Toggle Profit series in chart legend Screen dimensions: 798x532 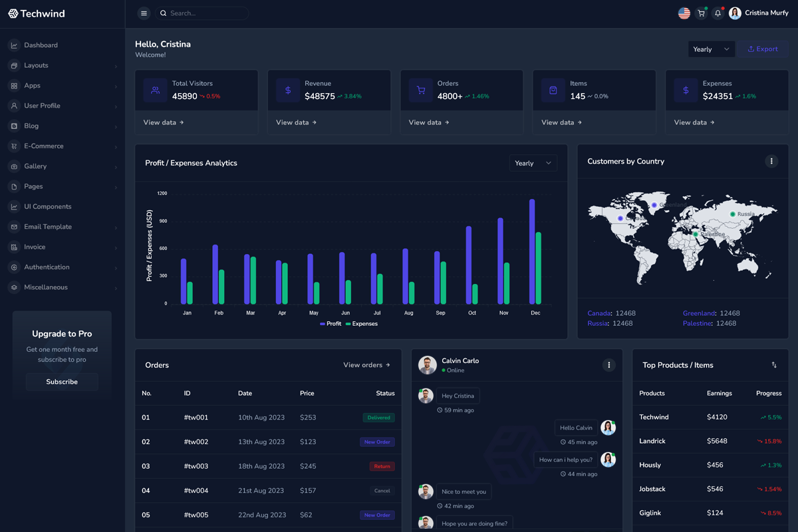click(331, 324)
